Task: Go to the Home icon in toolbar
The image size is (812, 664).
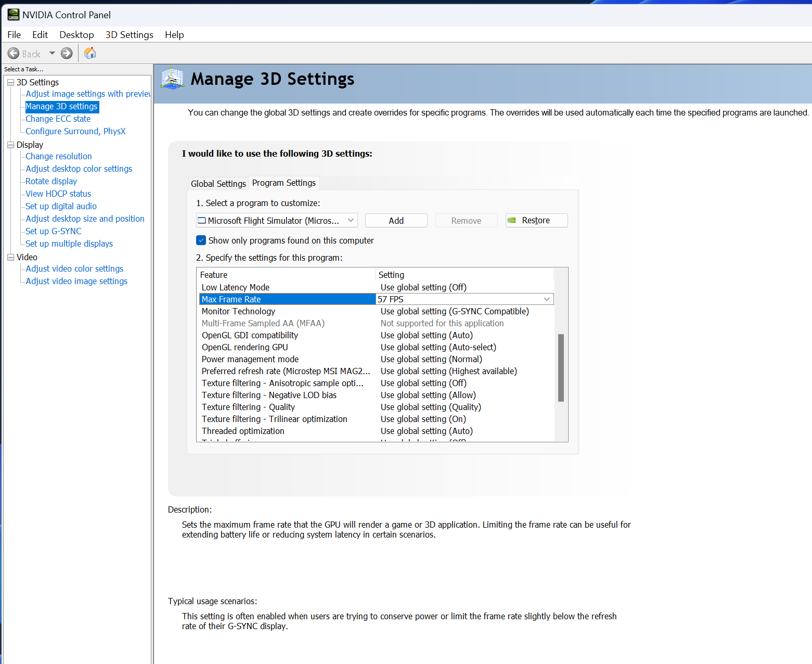Action: coord(90,53)
